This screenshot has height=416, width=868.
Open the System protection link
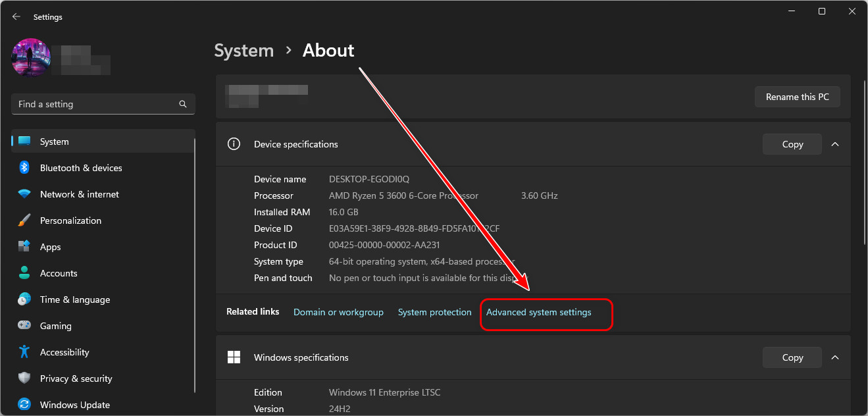tap(434, 312)
